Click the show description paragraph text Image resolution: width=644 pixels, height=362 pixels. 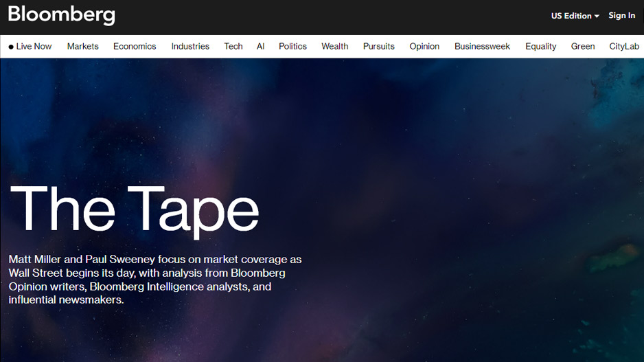pyautogui.click(x=155, y=280)
